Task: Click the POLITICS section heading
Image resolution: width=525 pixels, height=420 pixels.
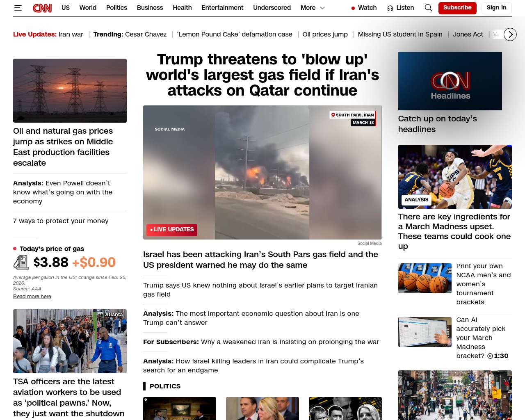Action: click(165, 386)
